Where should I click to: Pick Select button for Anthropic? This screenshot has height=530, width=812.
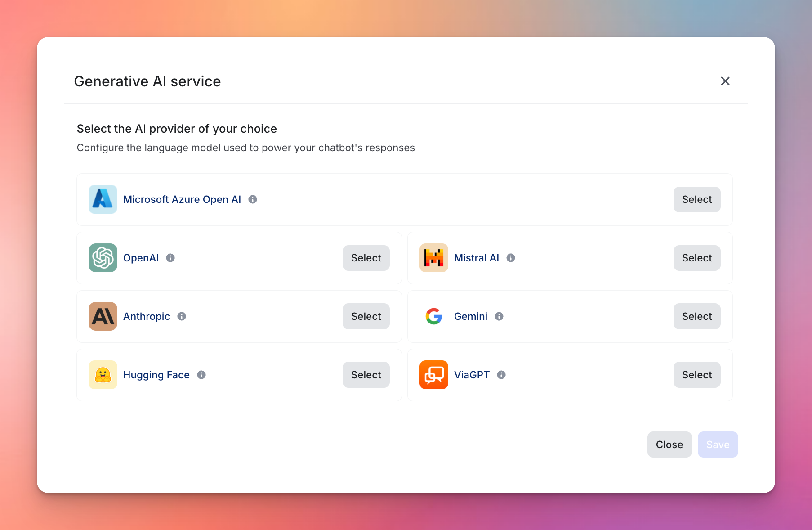tap(366, 316)
